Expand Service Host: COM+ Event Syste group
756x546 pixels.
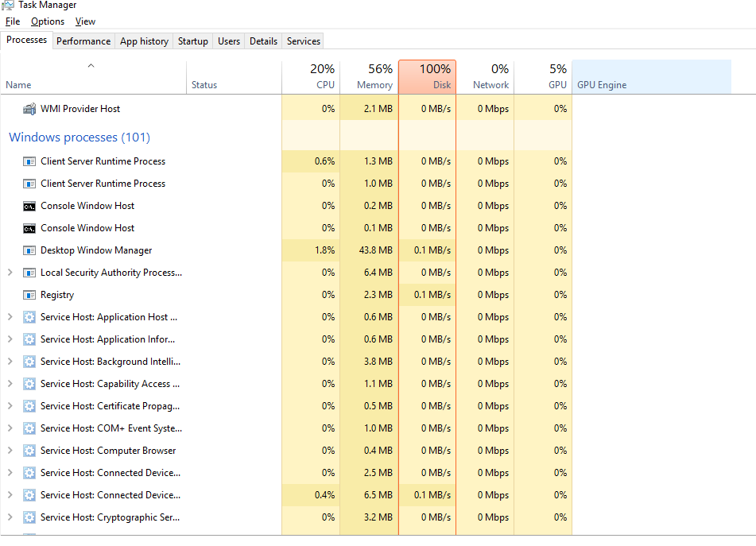(10, 428)
